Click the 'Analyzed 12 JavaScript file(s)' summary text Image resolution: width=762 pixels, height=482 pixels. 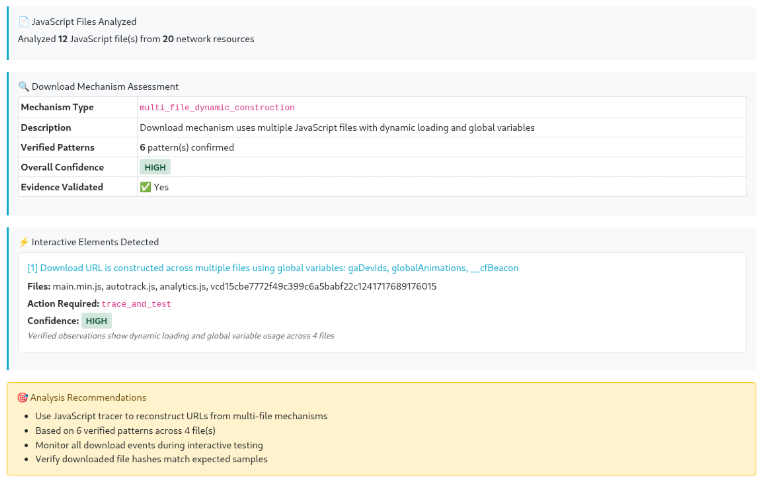pyautogui.click(x=136, y=39)
